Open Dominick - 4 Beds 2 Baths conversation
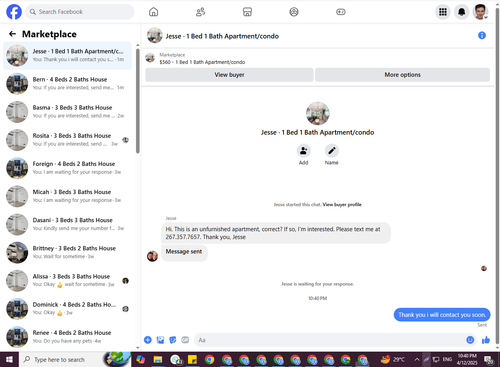500x367 pixels. click(x=67, y=309)
